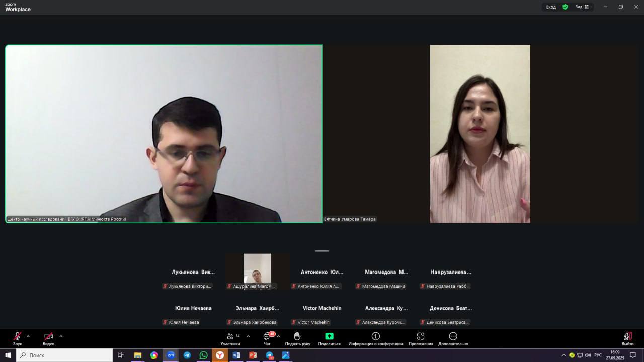The height and width of the screenshot is (362, 644).
Task: Raise hand with Поднять руку
Action: pyautogui.click(x=297, y=338)
